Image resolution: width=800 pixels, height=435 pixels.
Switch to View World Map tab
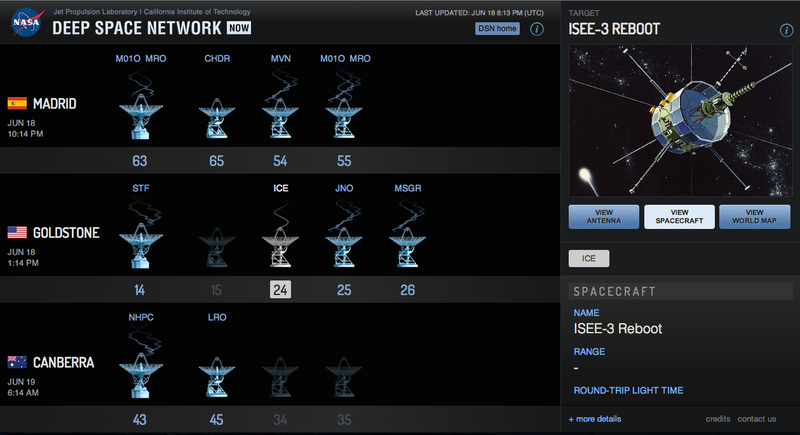tap(755, 217)
